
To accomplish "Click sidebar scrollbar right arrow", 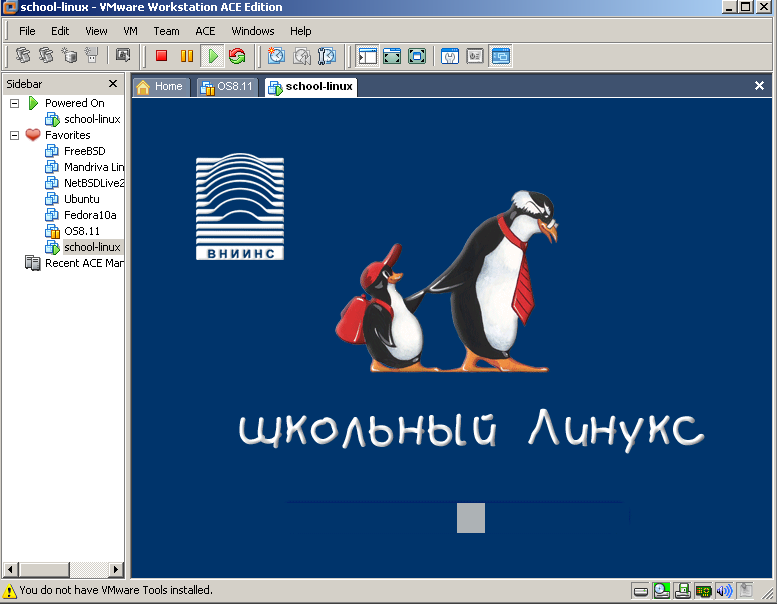I will (116, 569).
